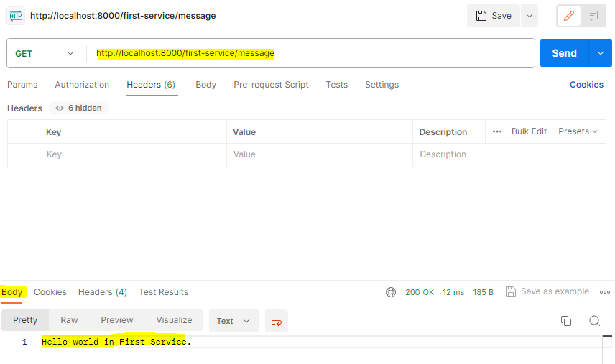
Task: Open the response Cookies tab
Action: pyautogui.click(x=50, y=292)
